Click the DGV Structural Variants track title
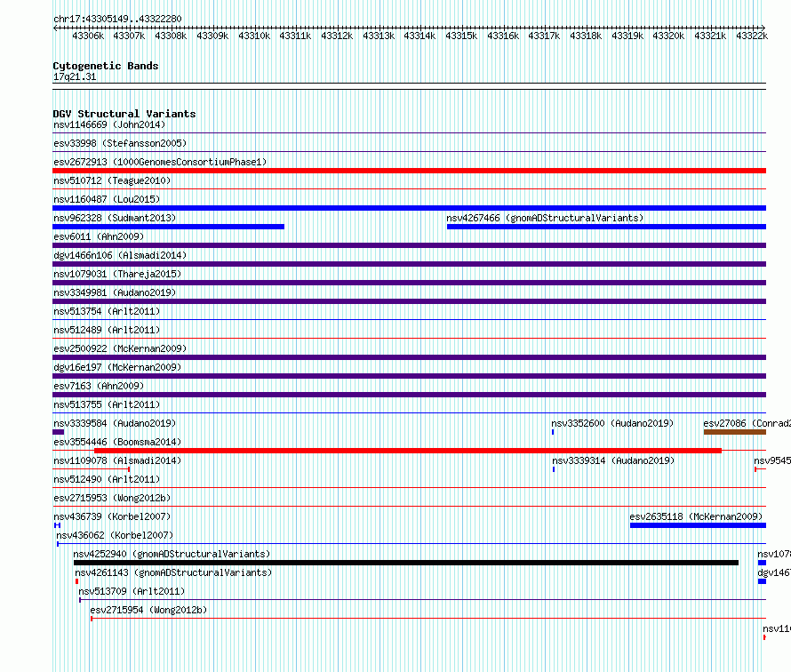The image size is (791, 672). pyautogui.click(x=124, y=114)
